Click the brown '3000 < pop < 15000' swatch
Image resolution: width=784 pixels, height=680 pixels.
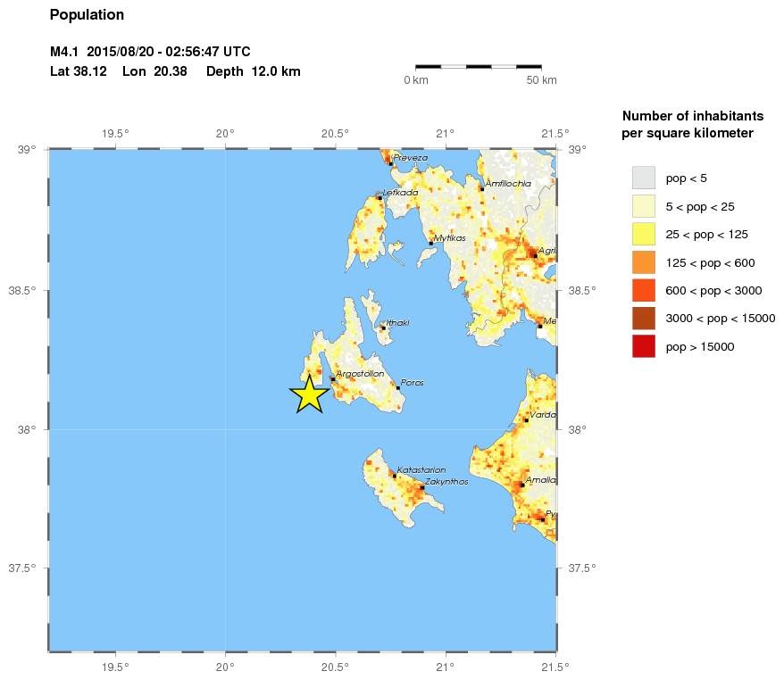[644, 319]
